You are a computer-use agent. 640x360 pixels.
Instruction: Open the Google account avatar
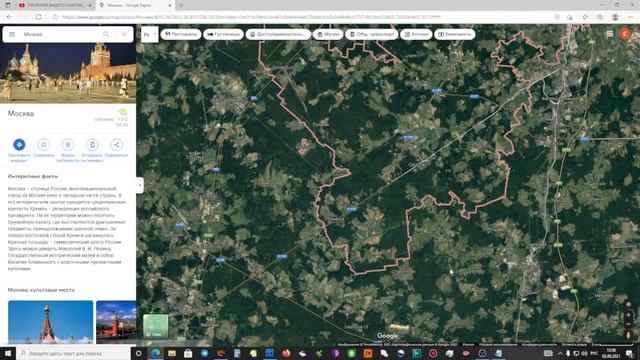click(625, 34)
